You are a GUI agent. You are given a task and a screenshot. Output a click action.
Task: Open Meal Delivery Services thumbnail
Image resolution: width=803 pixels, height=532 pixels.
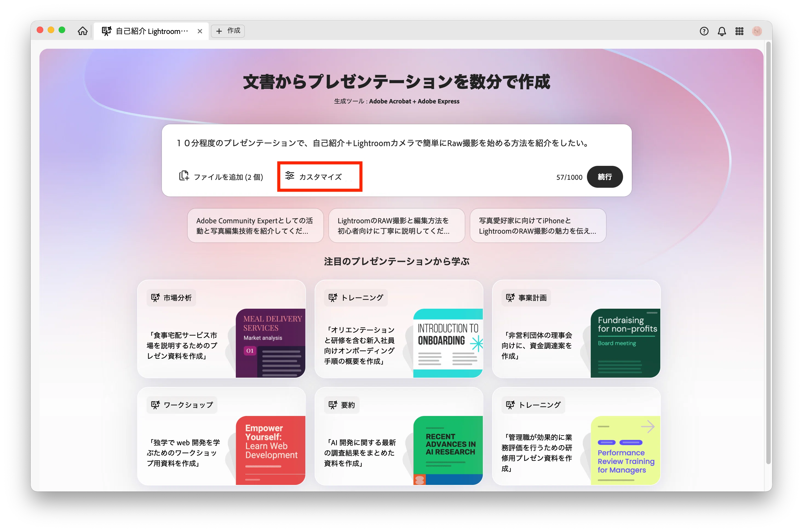point(271,343)
